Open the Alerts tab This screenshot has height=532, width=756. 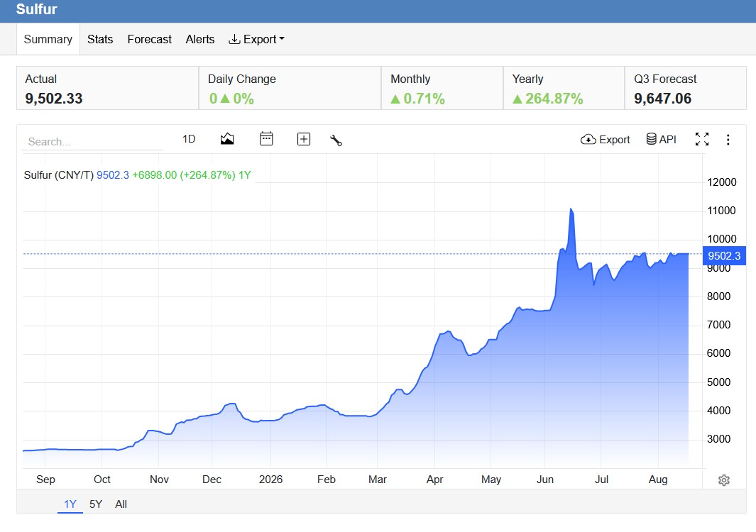[x=200, y=39]
